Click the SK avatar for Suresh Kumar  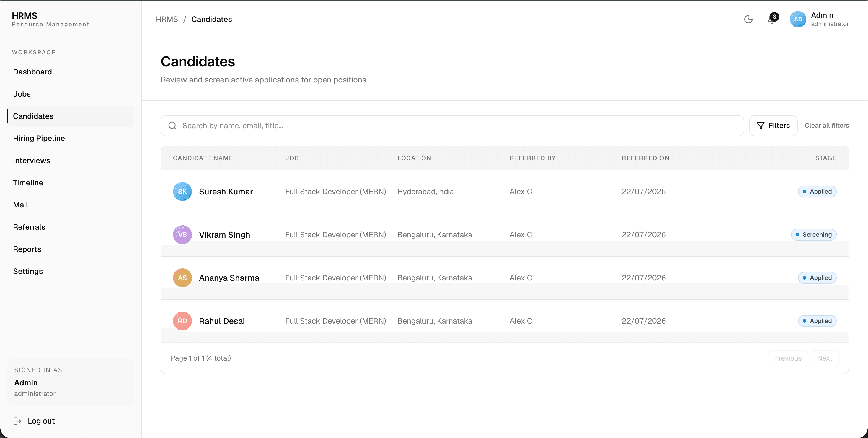coord(182,192)
